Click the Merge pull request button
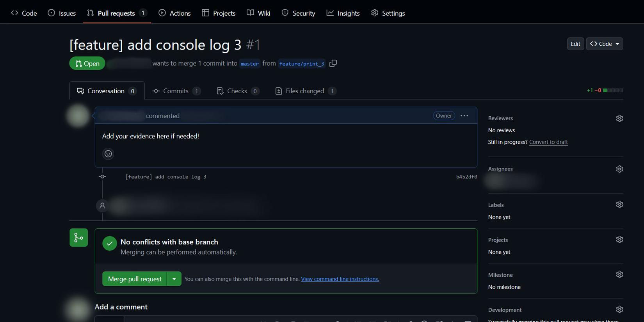The width and height of the screenshot is (644, 322). [135, 279]
